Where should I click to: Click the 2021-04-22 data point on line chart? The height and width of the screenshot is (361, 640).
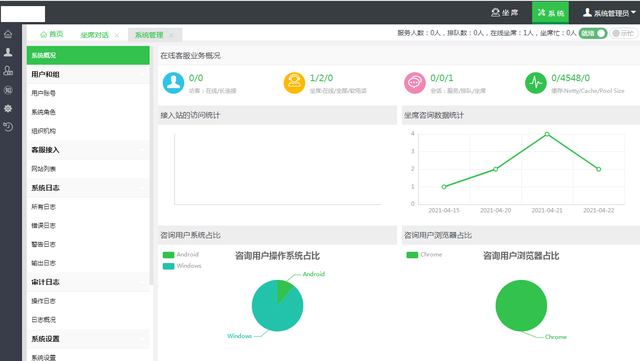tap(599, 169)
